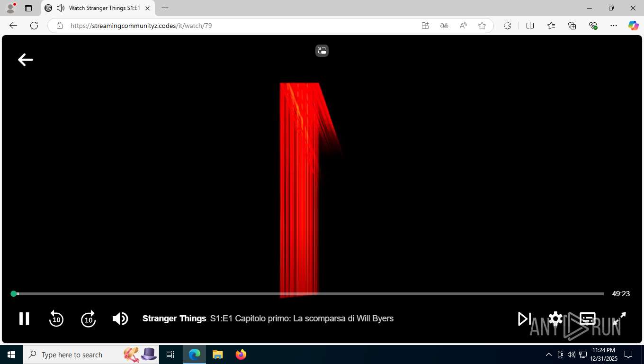Go back using the white player arrow

click(26, 59)
